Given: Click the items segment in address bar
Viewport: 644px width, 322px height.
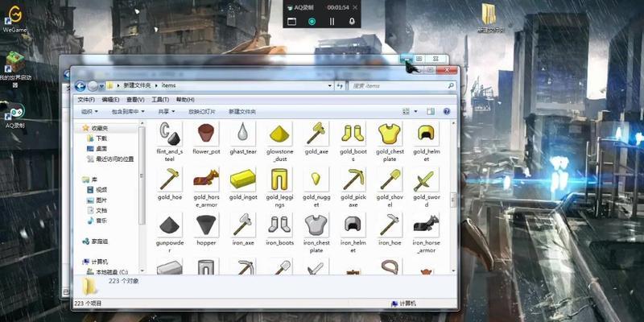Looking at the screenshot, I should 168,85.
